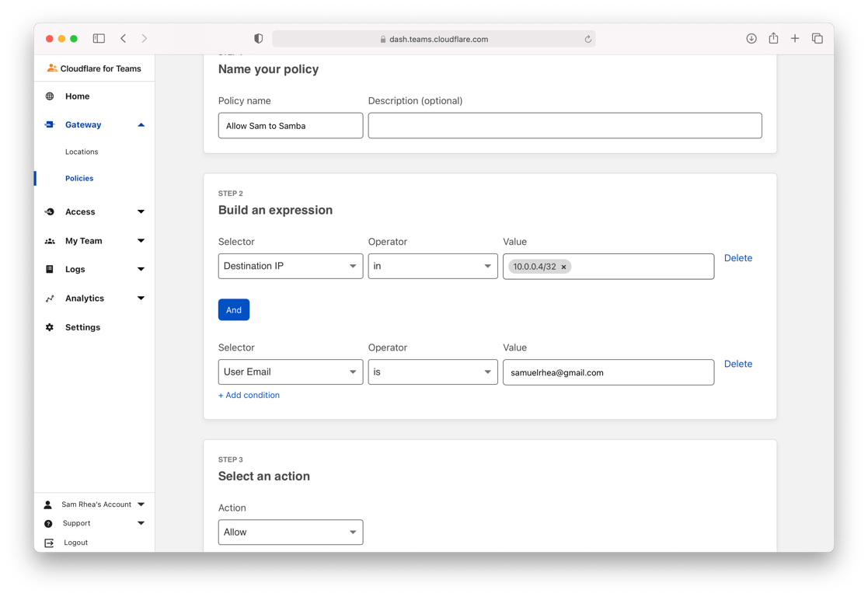Open Gateway Locations
The height and width of the screenshot is (597, 868).
[82, 152]
